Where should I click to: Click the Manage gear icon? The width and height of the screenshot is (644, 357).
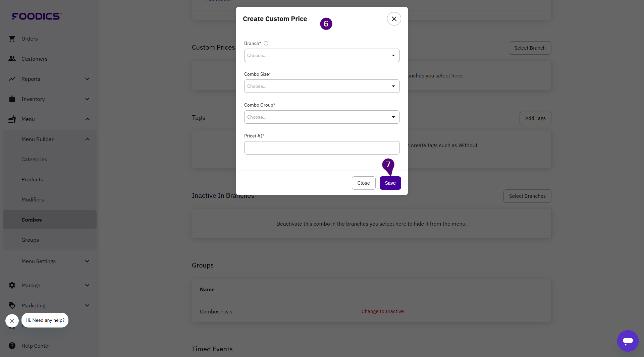12,286
